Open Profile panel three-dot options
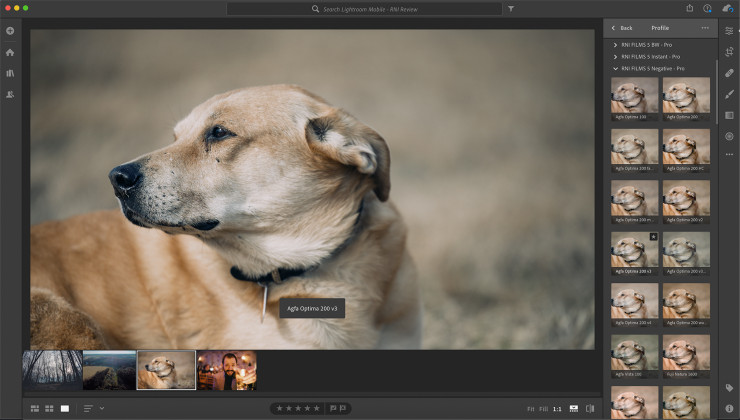 705,28
